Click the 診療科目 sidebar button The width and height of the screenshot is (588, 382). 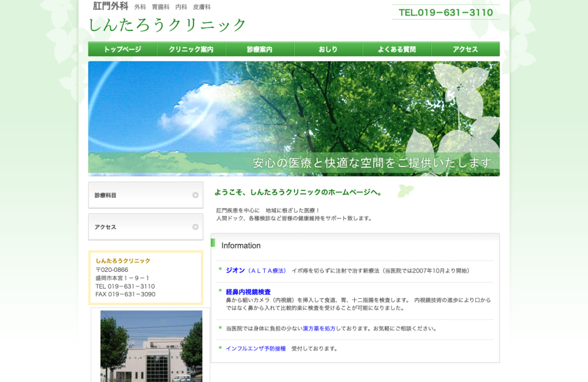(x=145, y=195)
